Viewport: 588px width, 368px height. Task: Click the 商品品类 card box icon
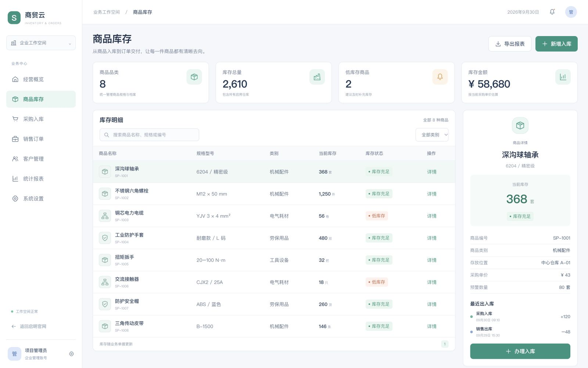(194, 77)
